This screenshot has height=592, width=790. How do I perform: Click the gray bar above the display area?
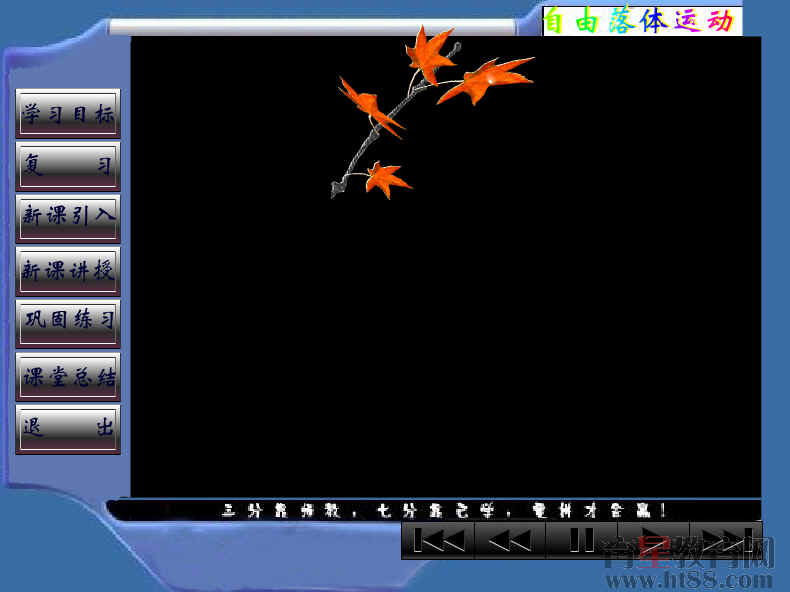(x=310, y=27)
